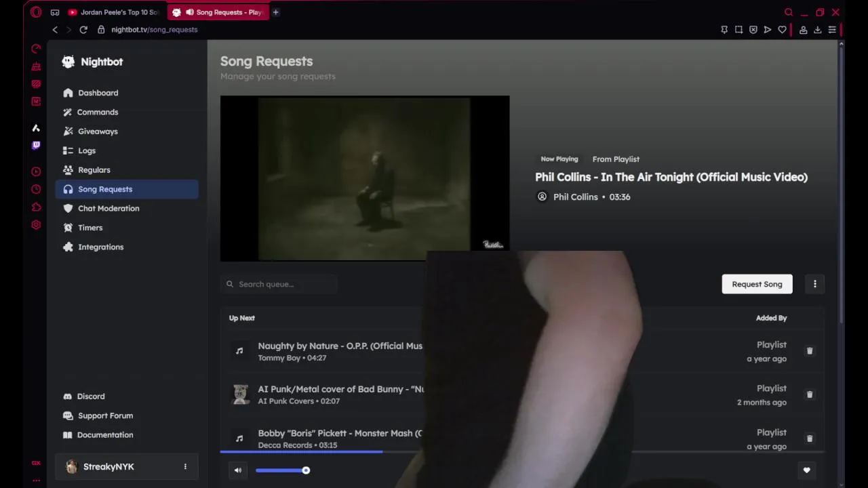
Task: Go back with the browser back arrow
Action: tap(55, 30)
